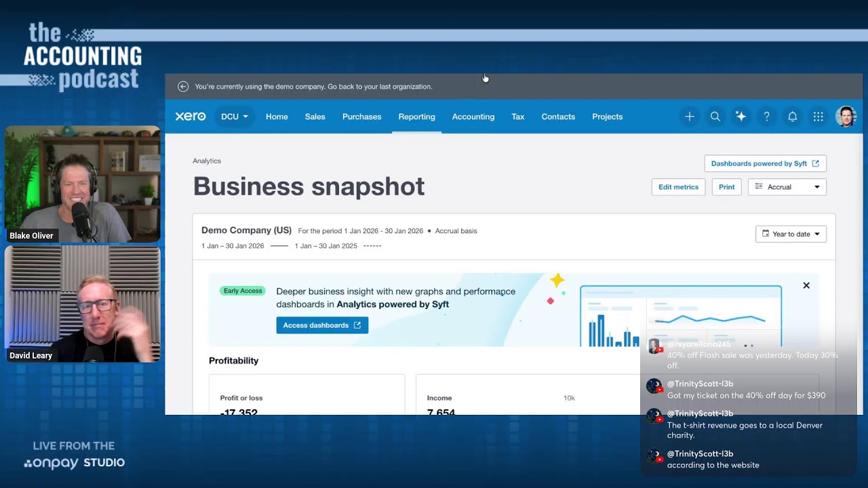
Task: Click the Accounting Podcast logo
Action: coord(83,57)
